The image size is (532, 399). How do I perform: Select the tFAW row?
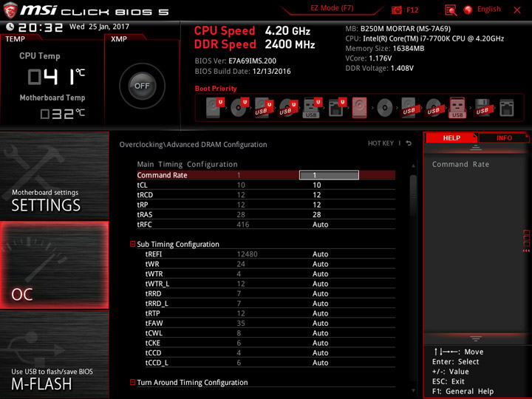pos(270,323)
